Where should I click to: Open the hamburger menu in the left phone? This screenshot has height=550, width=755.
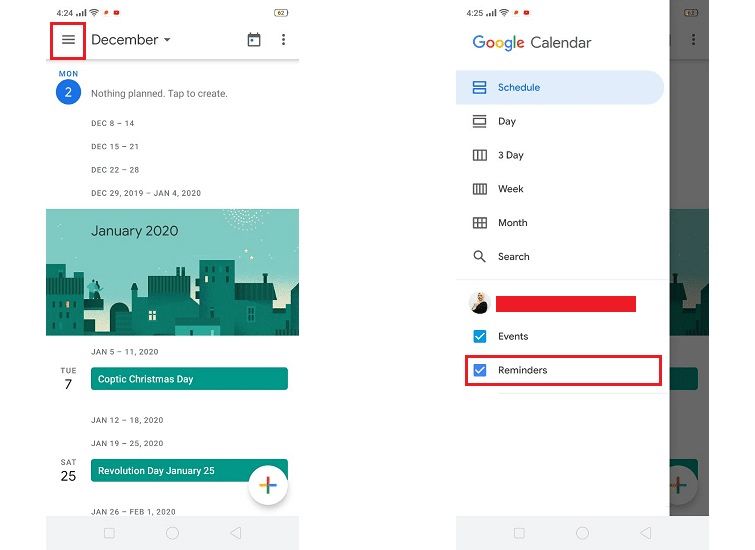pos(68,40)
